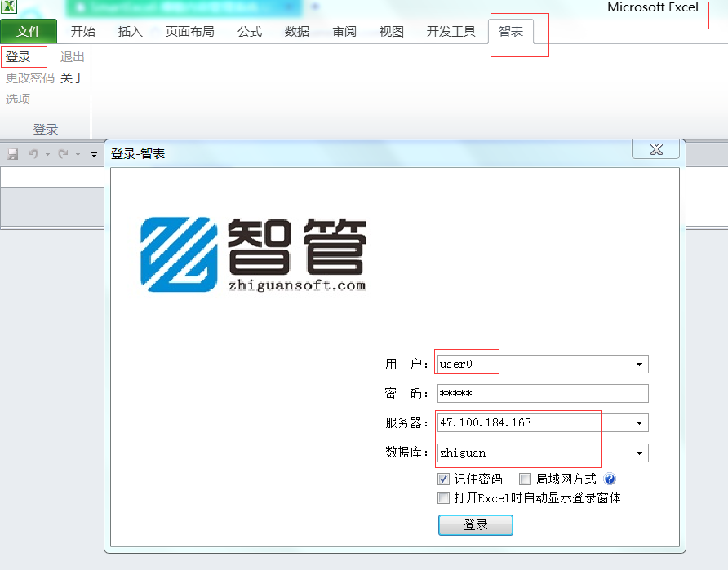The height and width of the screenshot is (570, 728).
Task: Click the Undo icon in quick access toolbar
Action: point(33,154)
